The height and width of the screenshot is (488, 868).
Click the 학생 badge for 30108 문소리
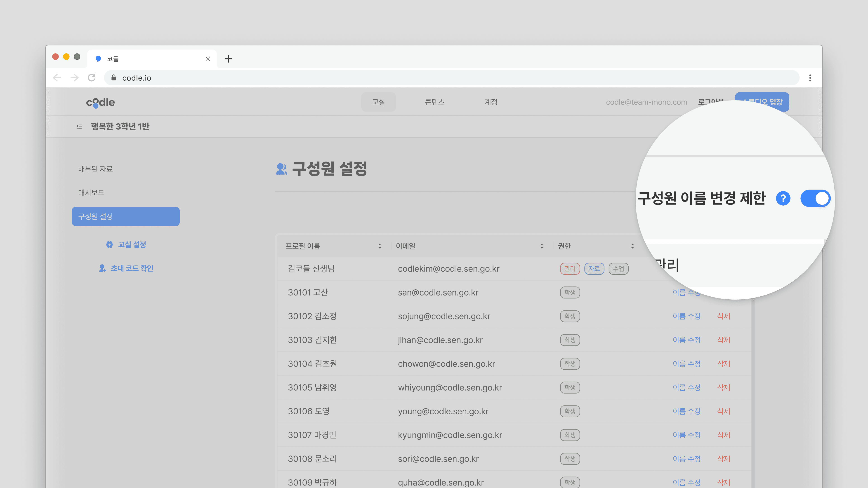pyautogui.click(x=570, y=459)
